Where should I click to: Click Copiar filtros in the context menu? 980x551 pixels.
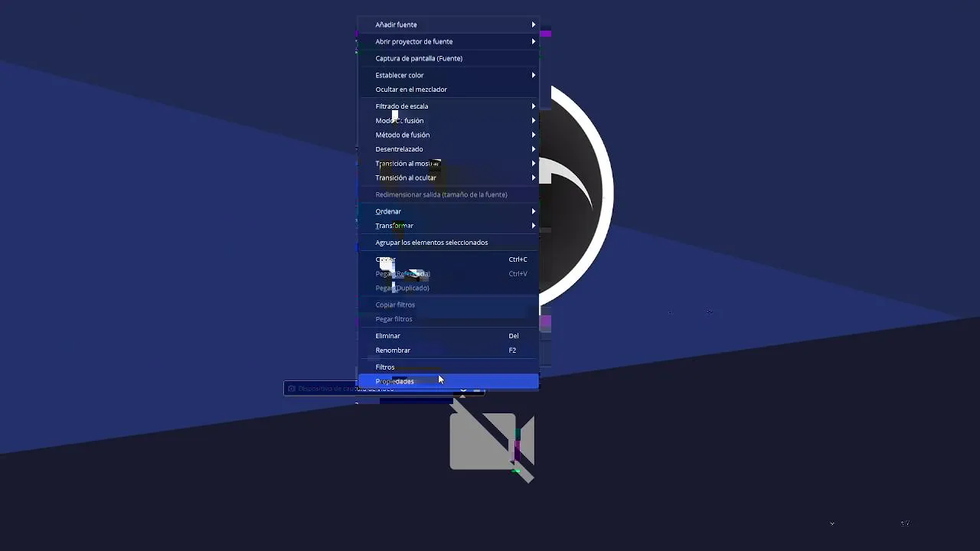click(x=449, y=305)
